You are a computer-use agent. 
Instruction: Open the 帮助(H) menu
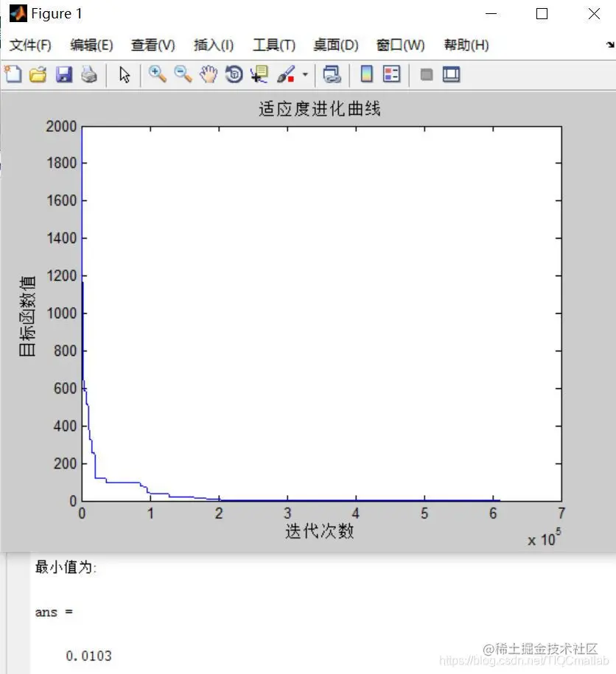(466, 45)
